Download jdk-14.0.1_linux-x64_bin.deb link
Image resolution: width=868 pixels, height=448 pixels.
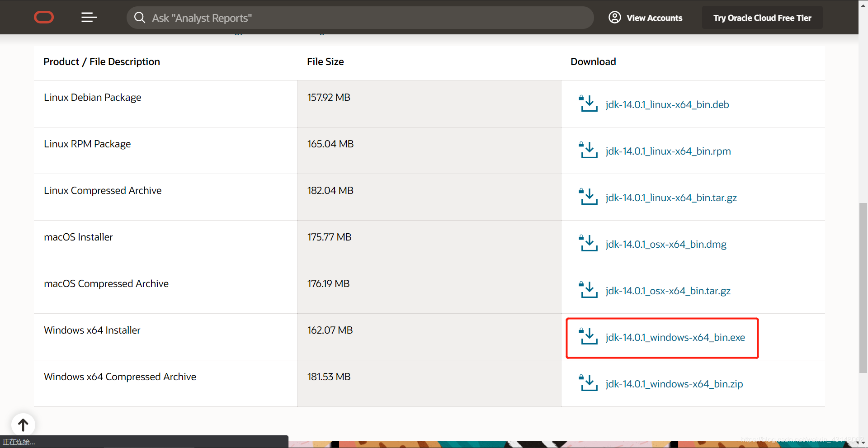667,104
